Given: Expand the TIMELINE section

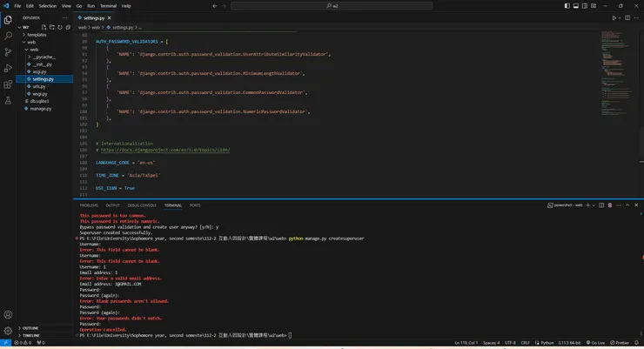Looking at the screenshot, I should [30, 335].
